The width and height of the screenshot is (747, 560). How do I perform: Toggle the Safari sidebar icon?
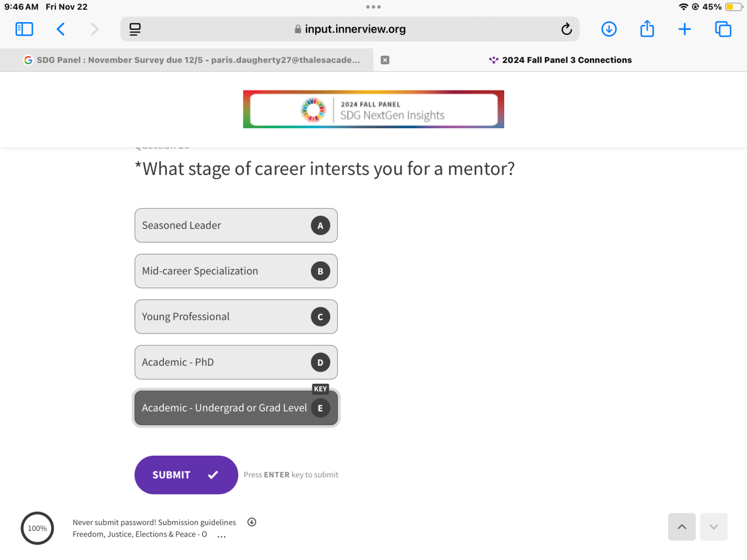pyautogui.click(x=24, y=29)
